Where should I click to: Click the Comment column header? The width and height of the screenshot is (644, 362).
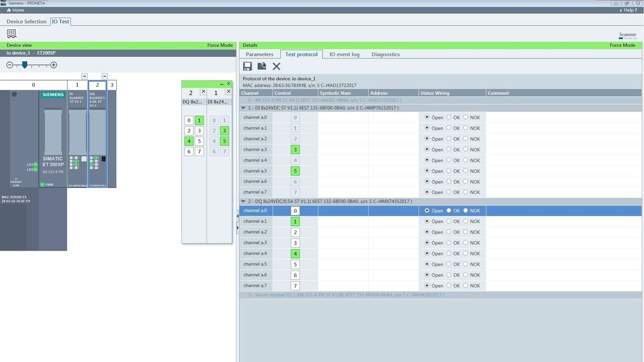click(563, 93)
